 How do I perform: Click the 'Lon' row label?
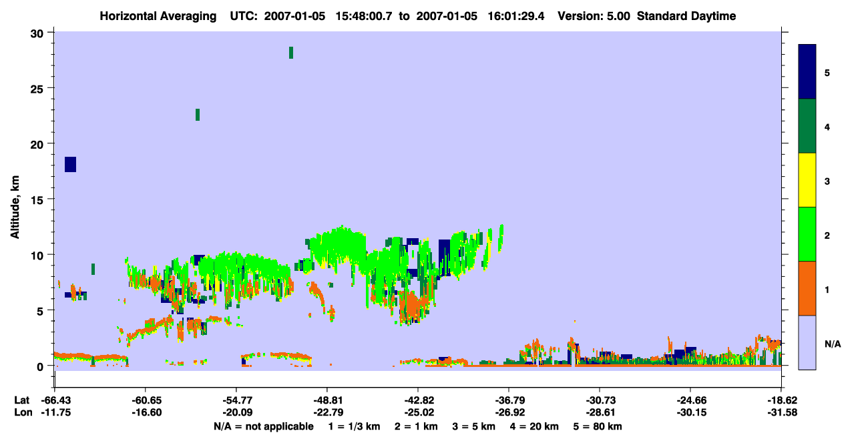[23, 413]
